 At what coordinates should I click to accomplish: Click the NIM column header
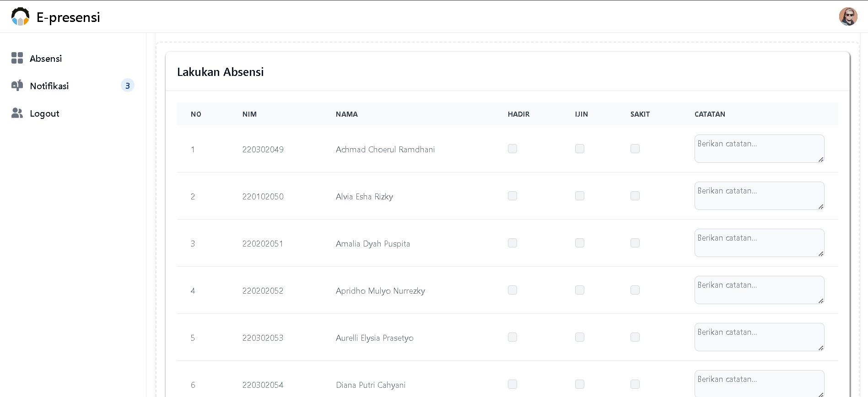coord(249,114)
